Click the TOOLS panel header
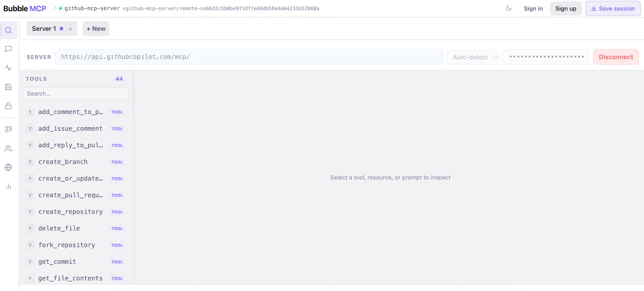Viewport: 644px width, 291px height. (36, 79)
